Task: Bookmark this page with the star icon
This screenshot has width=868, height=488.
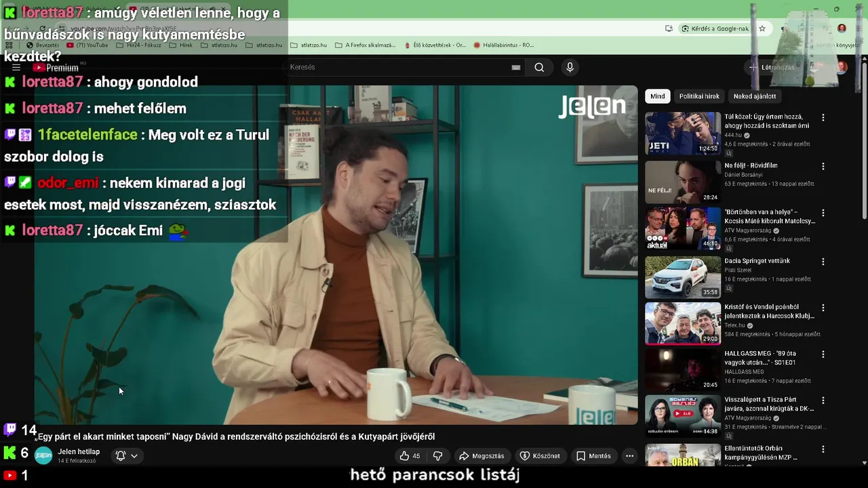Action: (x=762, y=28)
